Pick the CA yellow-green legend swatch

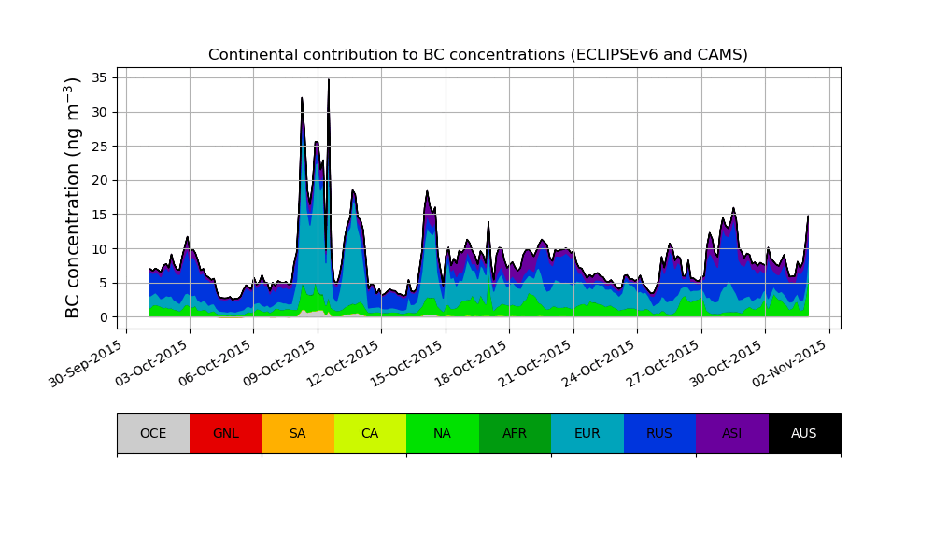(370, 433)
